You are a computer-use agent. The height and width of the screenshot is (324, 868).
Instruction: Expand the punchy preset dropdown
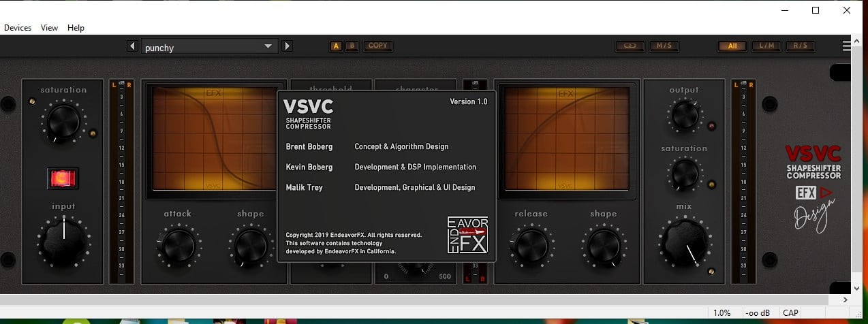208,47
